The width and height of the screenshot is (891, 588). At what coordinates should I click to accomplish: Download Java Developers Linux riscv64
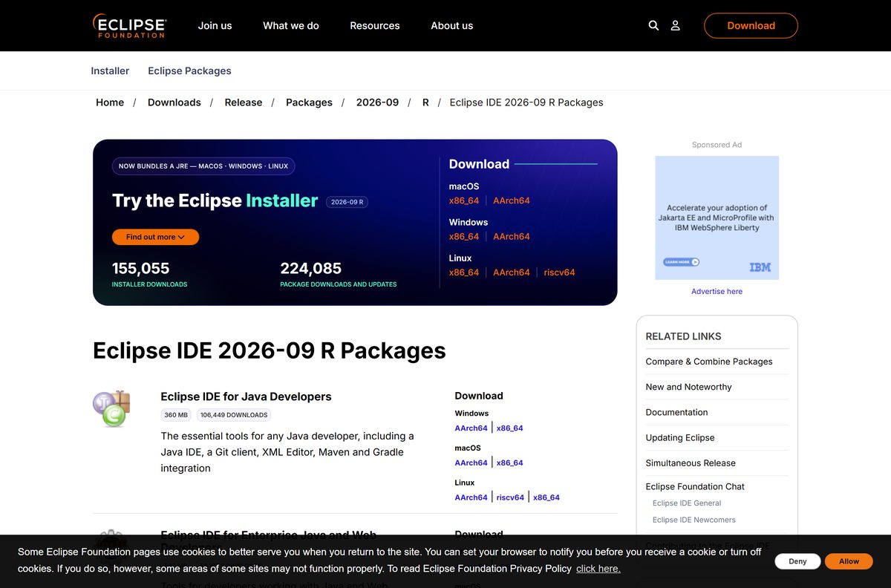coord(510,497)
